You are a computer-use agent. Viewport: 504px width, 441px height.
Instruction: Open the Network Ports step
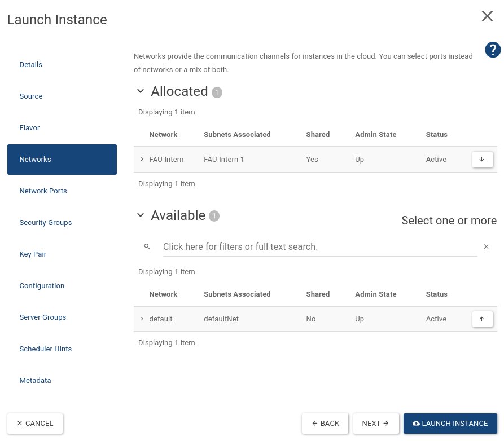(x=43, y=191)
